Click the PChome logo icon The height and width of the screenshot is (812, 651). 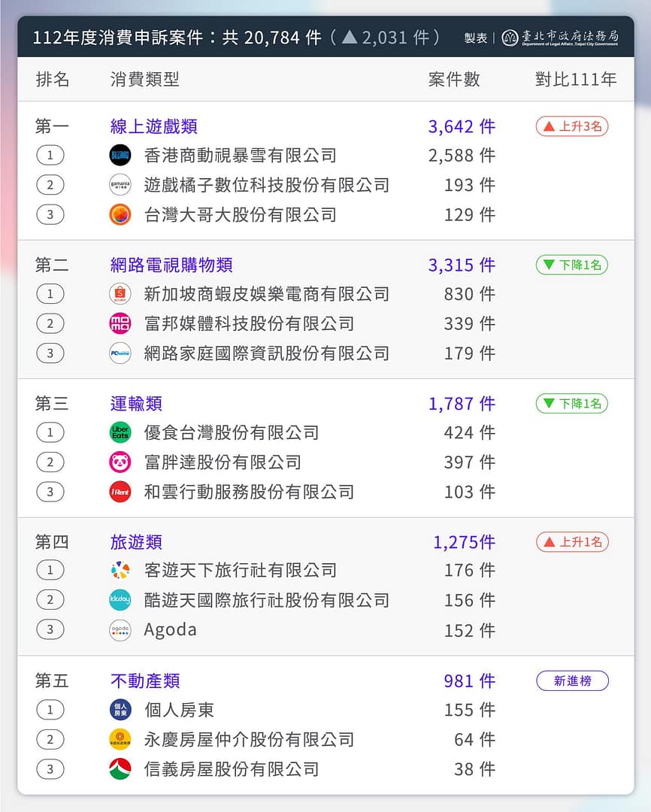120,353
